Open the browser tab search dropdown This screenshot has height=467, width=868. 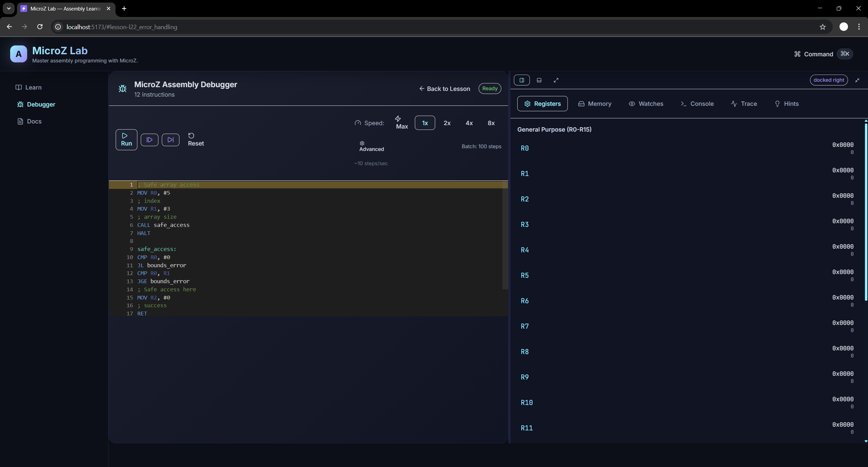[9, 8]
